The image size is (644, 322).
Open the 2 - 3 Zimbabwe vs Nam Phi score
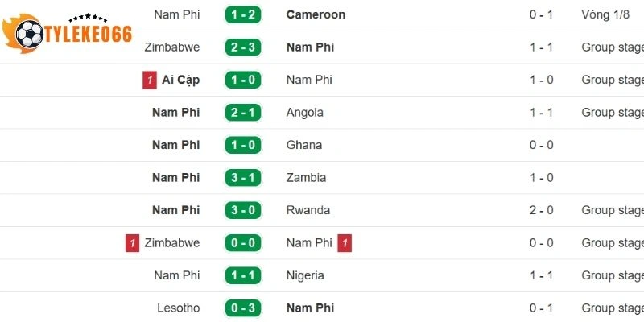pyautogui.click(x=243, y=47)
